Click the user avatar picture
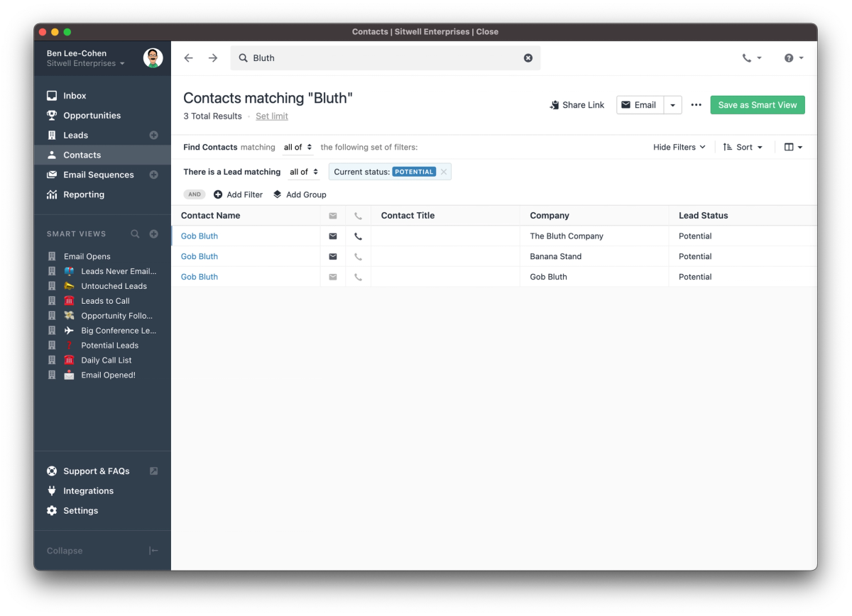Image resolution: width=852 pixels, height=616 pixels. click(x=153, y=58)
